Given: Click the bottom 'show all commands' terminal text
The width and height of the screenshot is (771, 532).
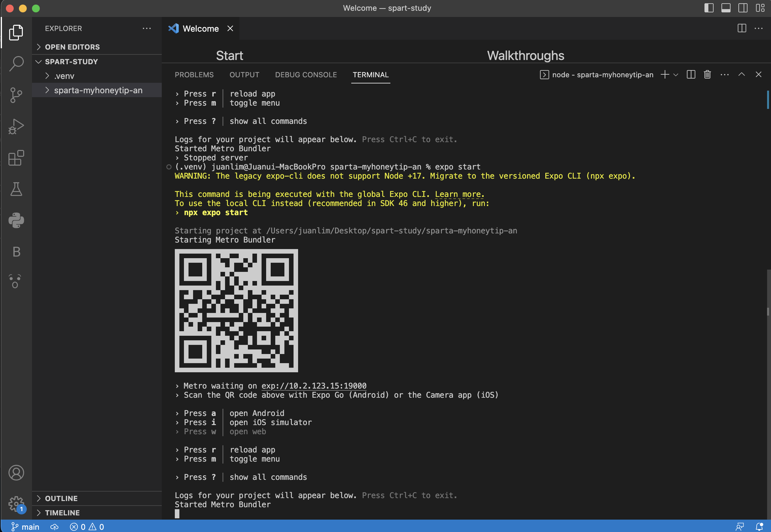Looking at the screenshot, I should coord(268,477).
